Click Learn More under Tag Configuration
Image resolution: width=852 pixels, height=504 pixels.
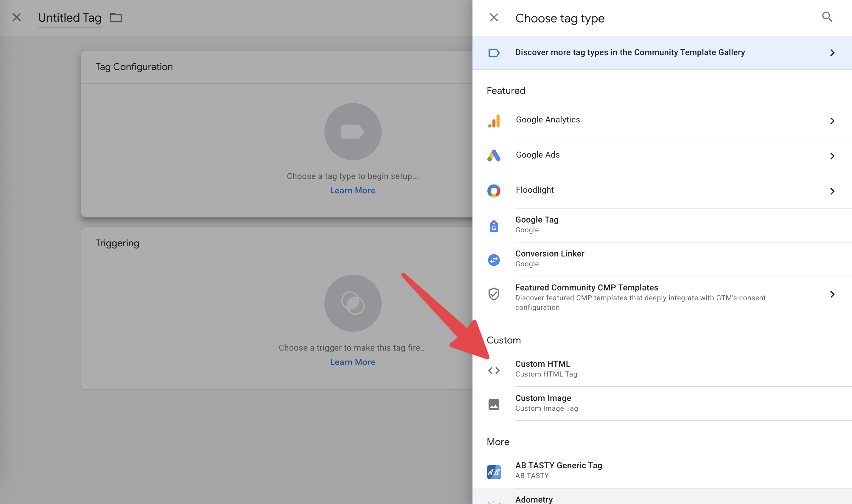tap(352, 191)
